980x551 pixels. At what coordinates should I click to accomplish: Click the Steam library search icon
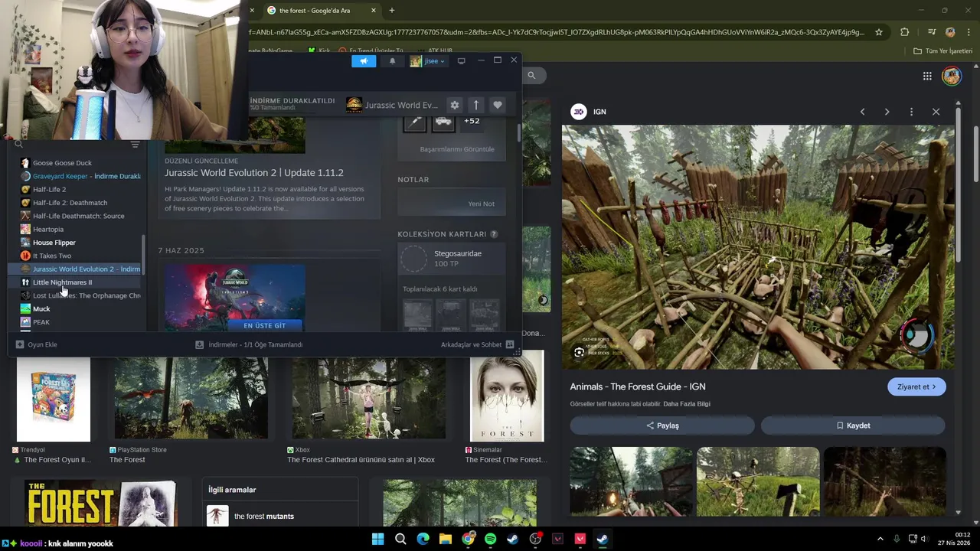19,144
